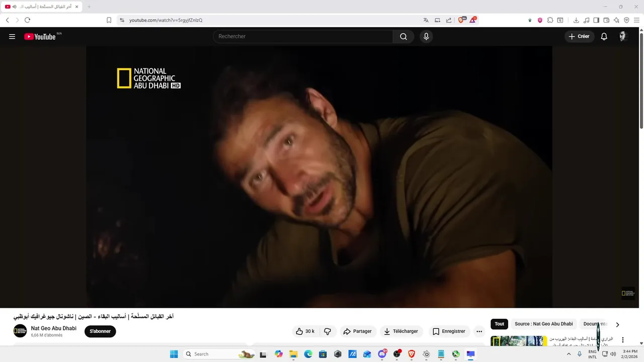Screen dimensions: 644x362
Task: Click the Créer create button
Action: [x=579, y=37]
